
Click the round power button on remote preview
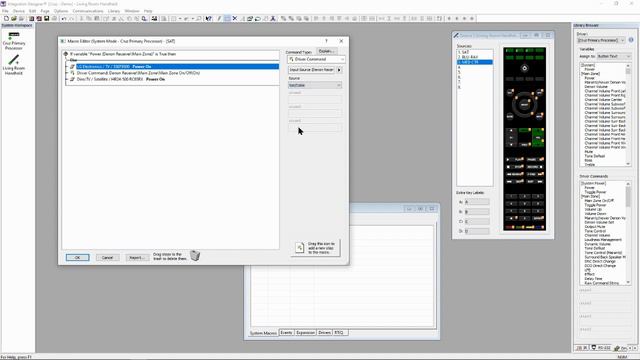(x=524, y=68)
